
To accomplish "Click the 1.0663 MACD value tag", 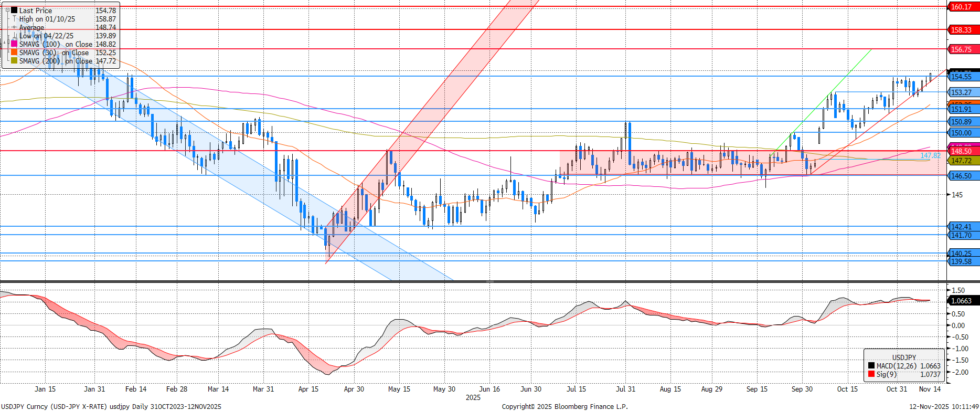I will tap(963, 301).
